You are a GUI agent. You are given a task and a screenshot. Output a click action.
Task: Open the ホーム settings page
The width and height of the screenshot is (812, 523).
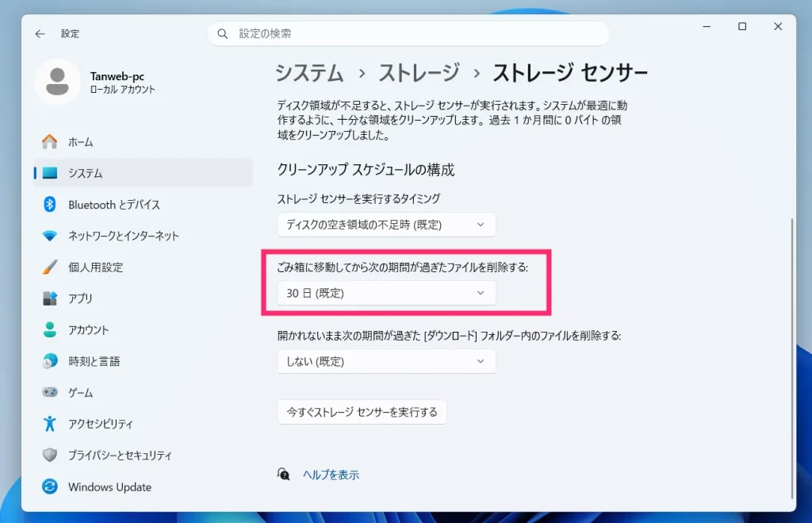pos(143,141)
